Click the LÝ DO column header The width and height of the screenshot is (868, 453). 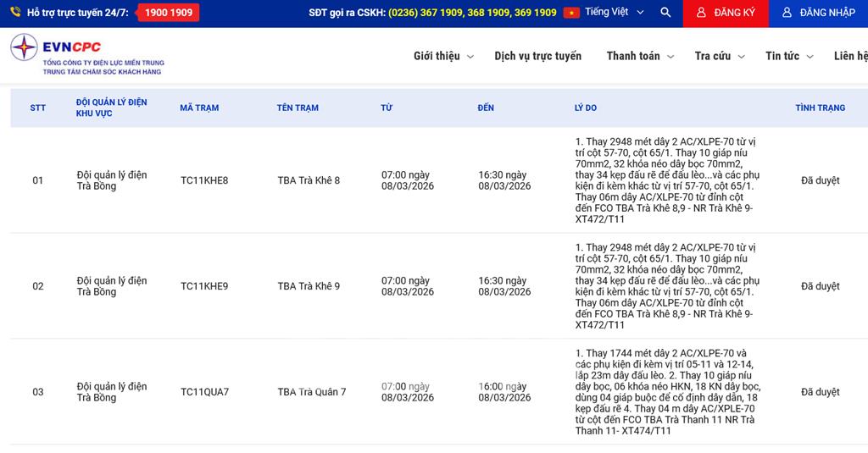[586, 108]
